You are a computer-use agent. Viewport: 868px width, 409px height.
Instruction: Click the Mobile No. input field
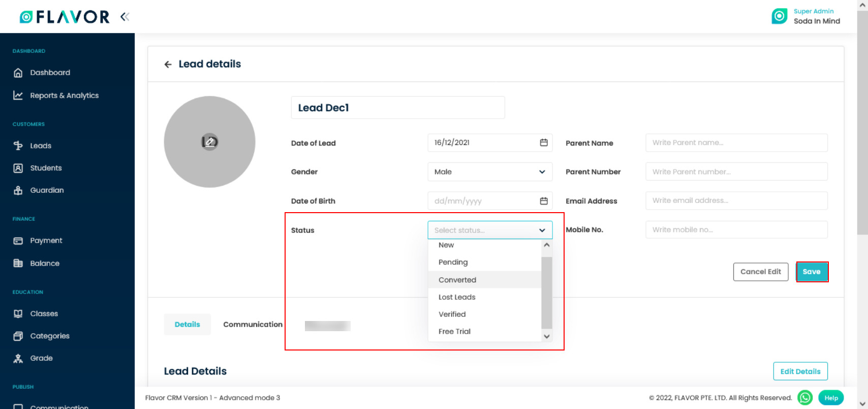[736, 229]
